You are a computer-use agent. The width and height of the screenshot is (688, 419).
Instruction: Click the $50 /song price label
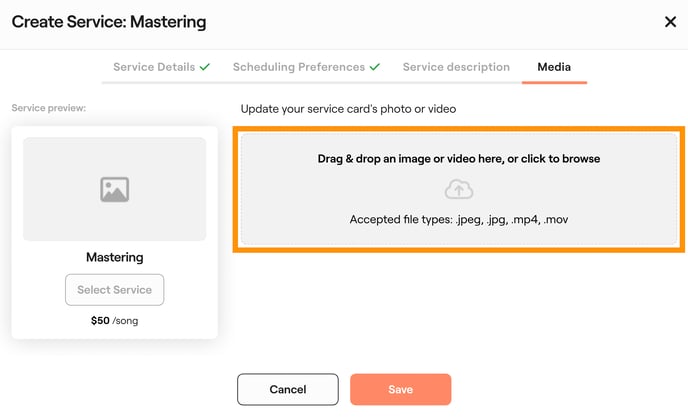(114, 321)
